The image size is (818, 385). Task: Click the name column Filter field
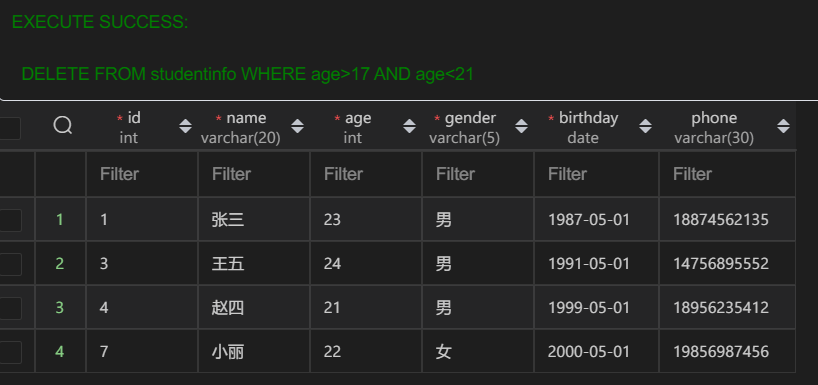coord(254,174)
